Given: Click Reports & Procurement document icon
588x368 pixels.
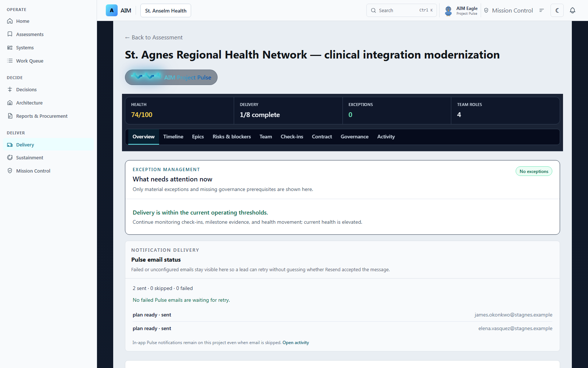Looking at the screenshot, I should click(x=10, y=116).
